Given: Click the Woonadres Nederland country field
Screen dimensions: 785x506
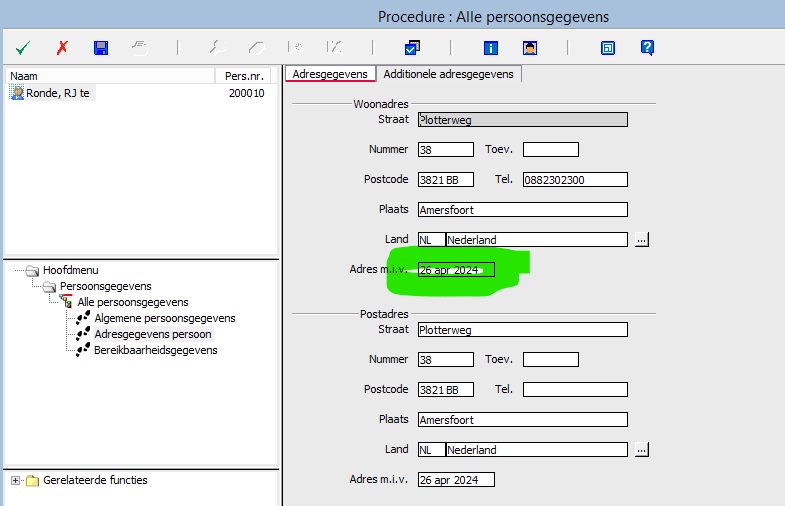Looking at the screenshot, I should (x=537, y=240).
